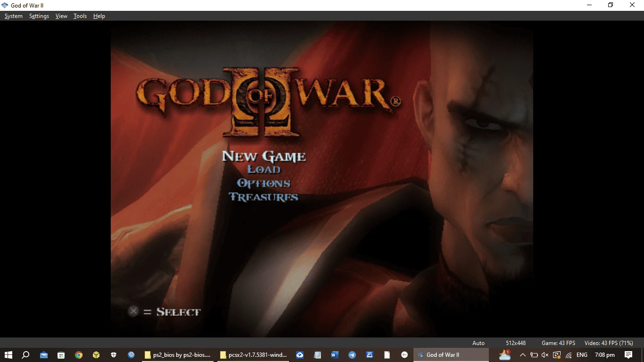
Task: Click the Game: 43 FPS status text
Action: tap(558, 343)
